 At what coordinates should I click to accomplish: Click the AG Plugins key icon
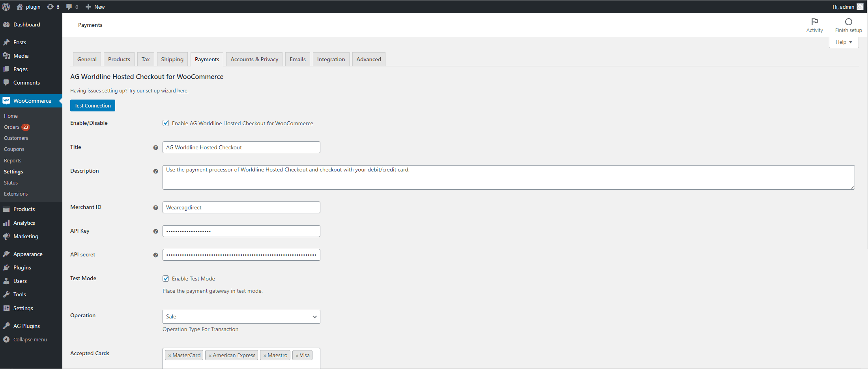(6, 326)
